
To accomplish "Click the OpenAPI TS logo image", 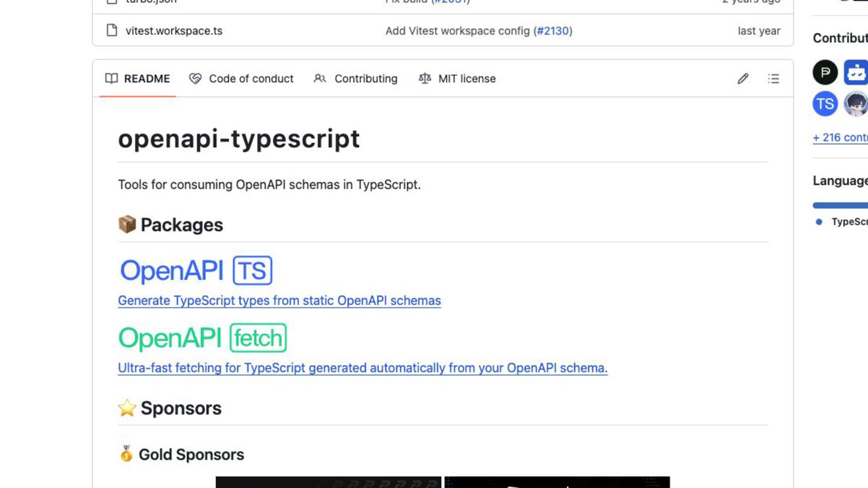I will click(197, 271).
